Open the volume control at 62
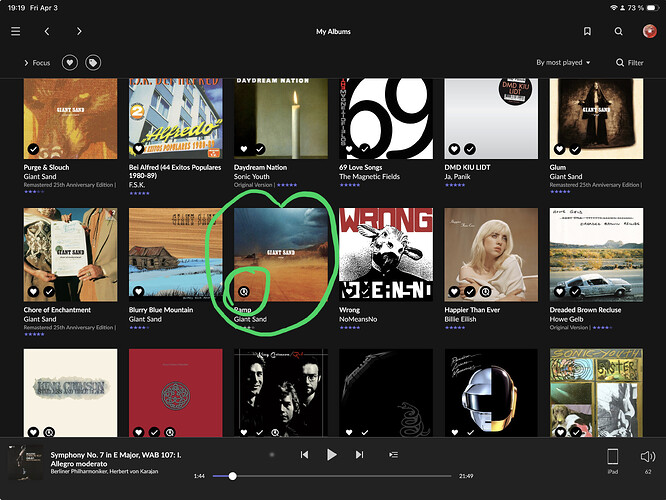The height and width of the screenshot is (500, 666). coord(648,460)
